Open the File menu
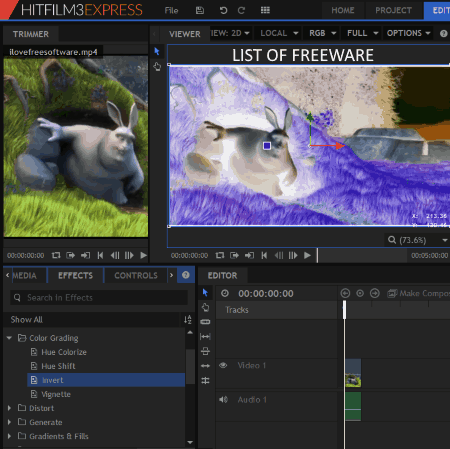 pyautogui.click(x=171, y=11)
